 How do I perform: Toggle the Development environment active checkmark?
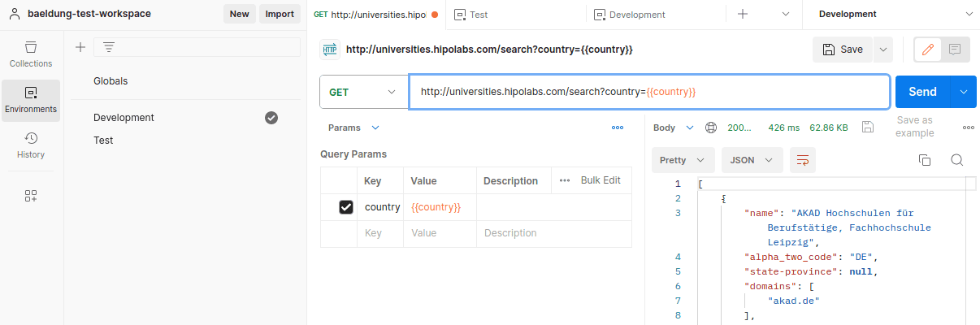[x=271, y=118]
